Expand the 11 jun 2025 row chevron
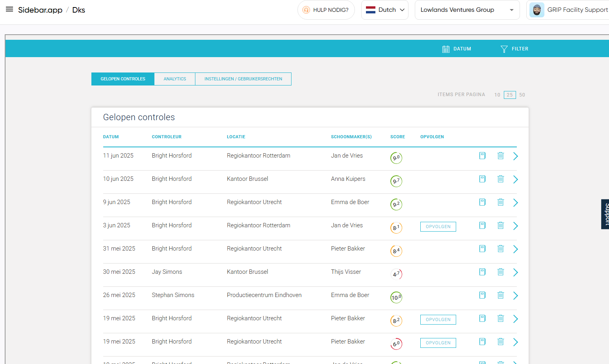This screenshot has height=364, width=609. pyautogui.click(x=515, y=156)
